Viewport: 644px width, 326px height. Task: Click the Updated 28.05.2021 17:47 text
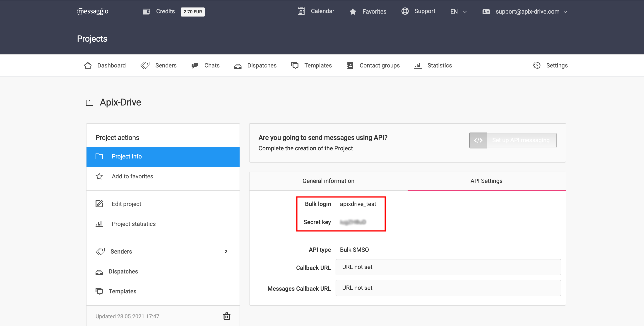click(x=127, y=316)
